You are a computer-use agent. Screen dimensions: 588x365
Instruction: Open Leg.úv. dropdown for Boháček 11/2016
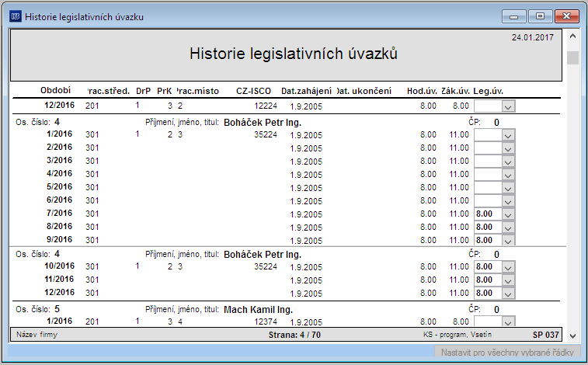tap(508, 280)
